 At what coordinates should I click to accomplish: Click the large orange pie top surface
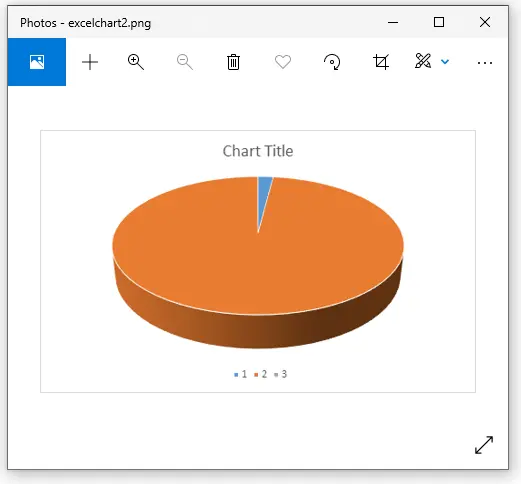pyautogui.click(x=258, y=260)
